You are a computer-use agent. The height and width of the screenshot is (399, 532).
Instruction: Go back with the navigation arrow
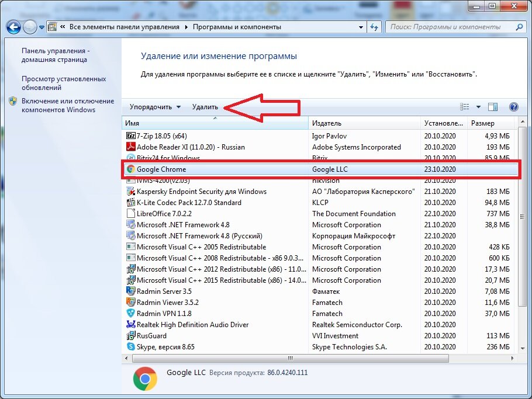(13, 27)
